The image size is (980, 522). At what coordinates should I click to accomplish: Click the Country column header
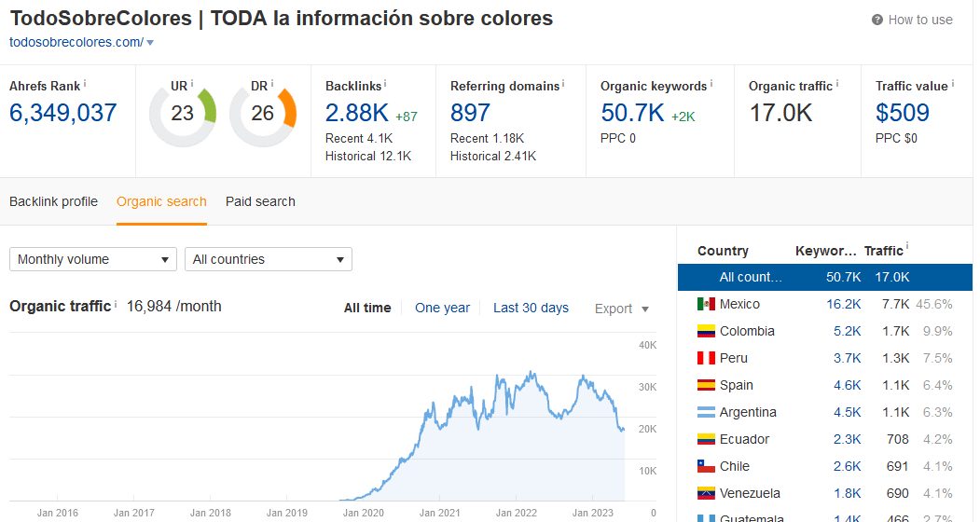[x=723, y=252]
